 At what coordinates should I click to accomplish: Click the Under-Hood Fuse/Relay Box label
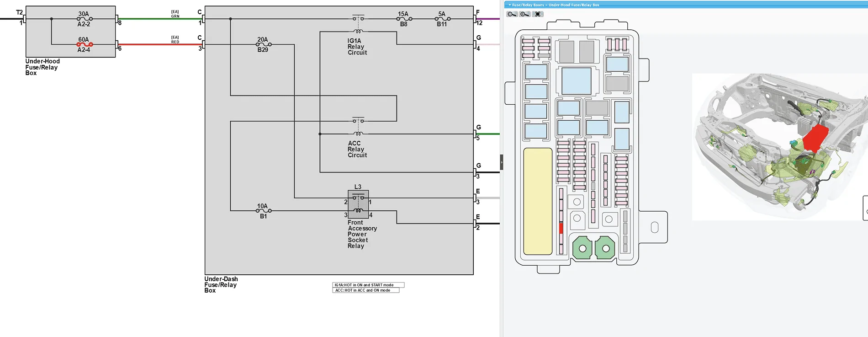point(42,67)
